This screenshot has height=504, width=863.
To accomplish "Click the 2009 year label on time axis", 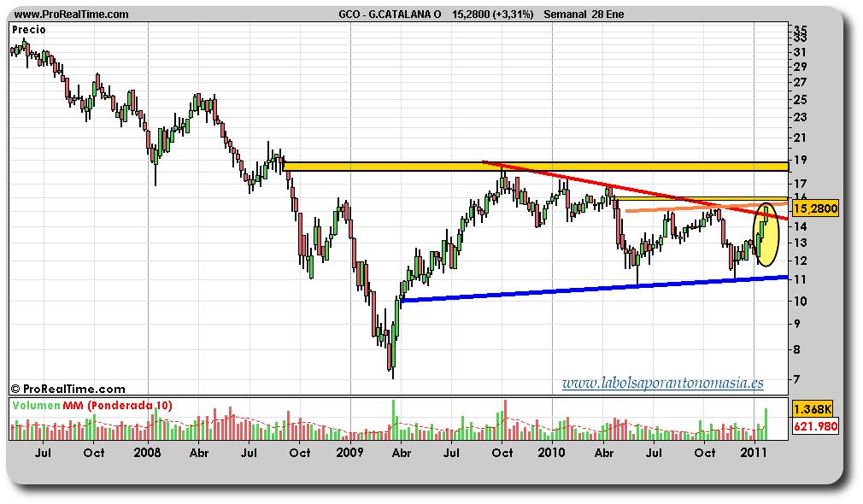I will 350,453.
